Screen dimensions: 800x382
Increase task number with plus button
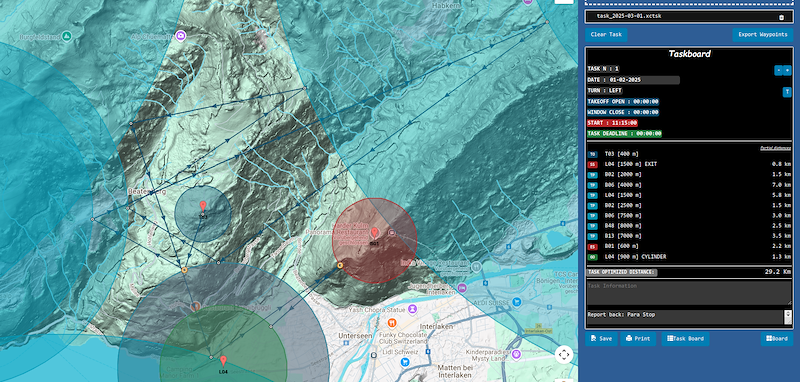coord(787,70)
